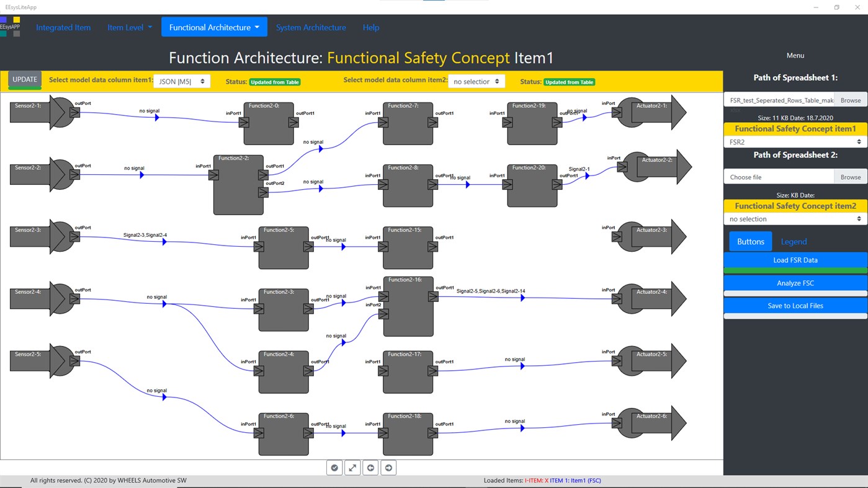Open the item2 'no selection' model data dropdown
868x488 pixels.
click(x=476, y=81)
